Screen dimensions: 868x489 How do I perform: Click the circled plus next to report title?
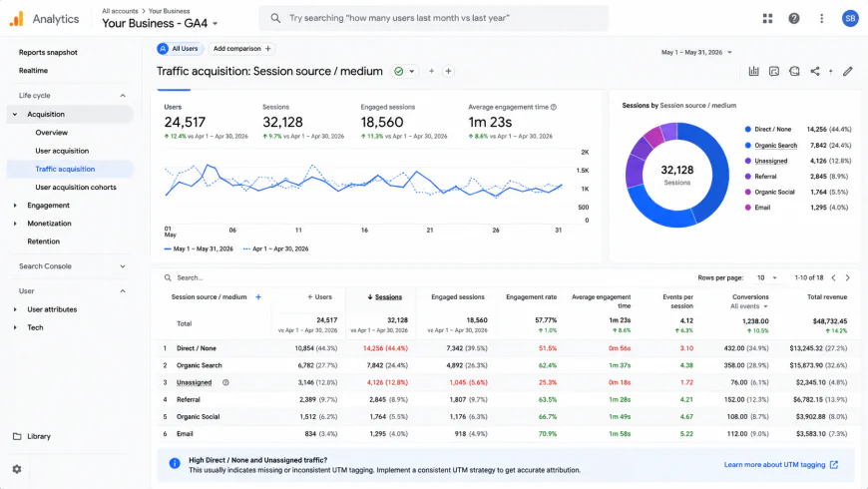pyautogui.click(x=448, y=71)
